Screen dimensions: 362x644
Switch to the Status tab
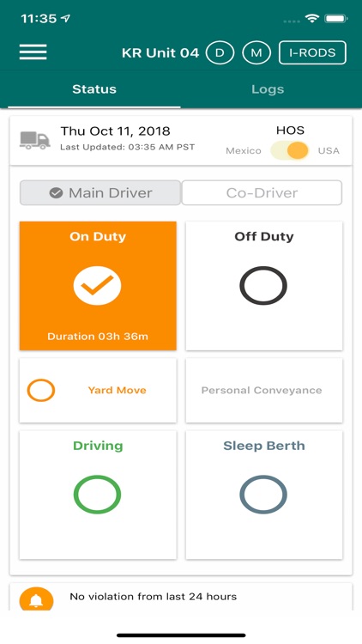pos(94,89)
